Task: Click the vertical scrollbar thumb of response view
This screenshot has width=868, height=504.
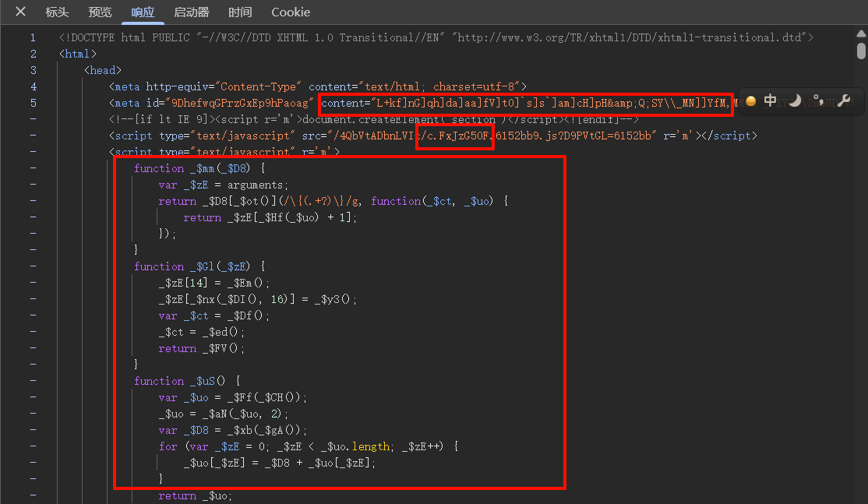Action: tap(861, 51)
